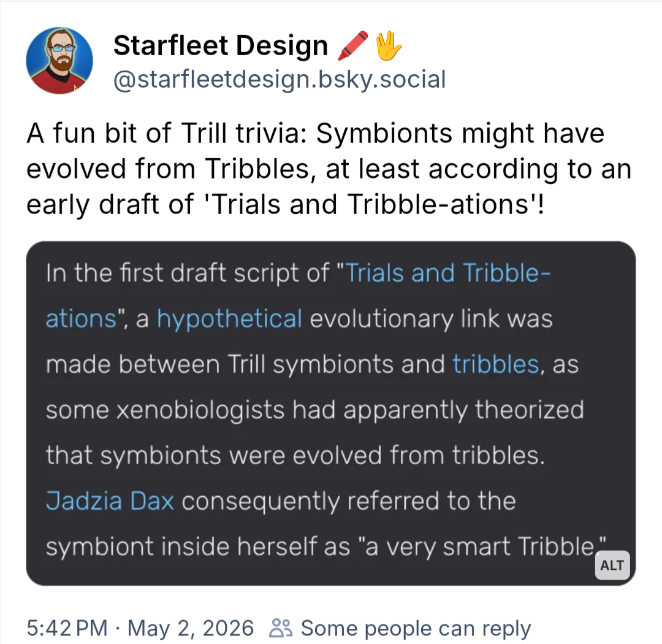Click blue "Trials and Tribble-" text in image

pyautogui.click(x=448, y=273)
